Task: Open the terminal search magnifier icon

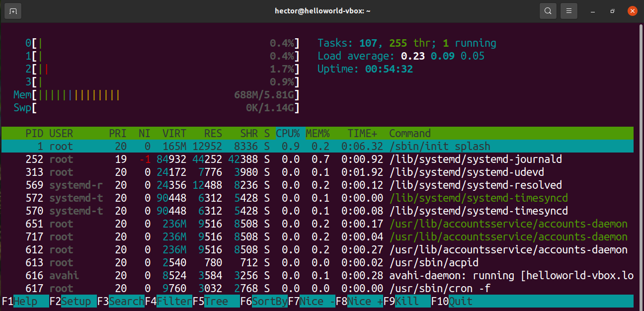Action: click(x=548, y=11)
